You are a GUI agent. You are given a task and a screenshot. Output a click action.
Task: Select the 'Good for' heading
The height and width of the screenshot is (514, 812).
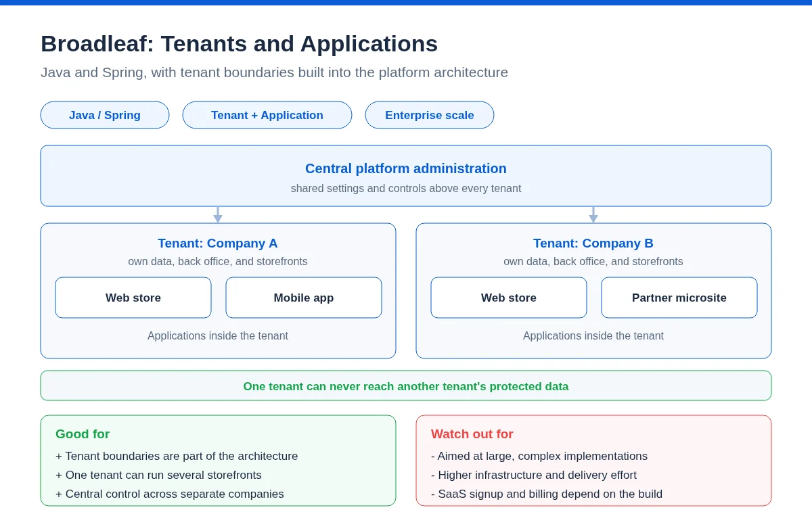coord(83,434)
